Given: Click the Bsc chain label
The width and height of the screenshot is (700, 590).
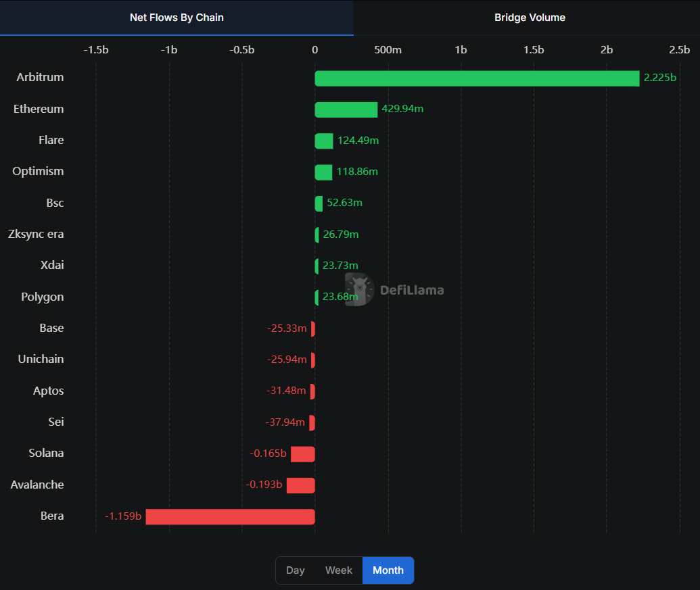Looking at the screenshot, I should coord(55,203).
